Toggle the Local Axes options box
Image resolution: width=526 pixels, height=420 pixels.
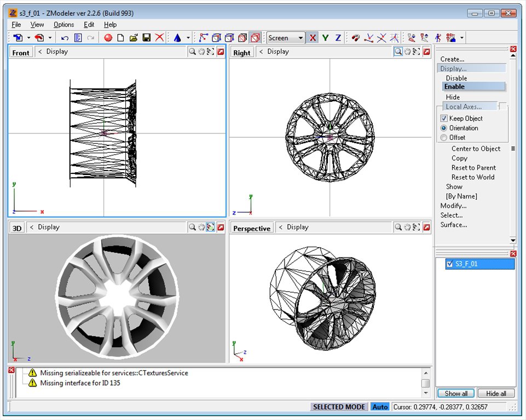pyautogui.click(x=502, y=106)
